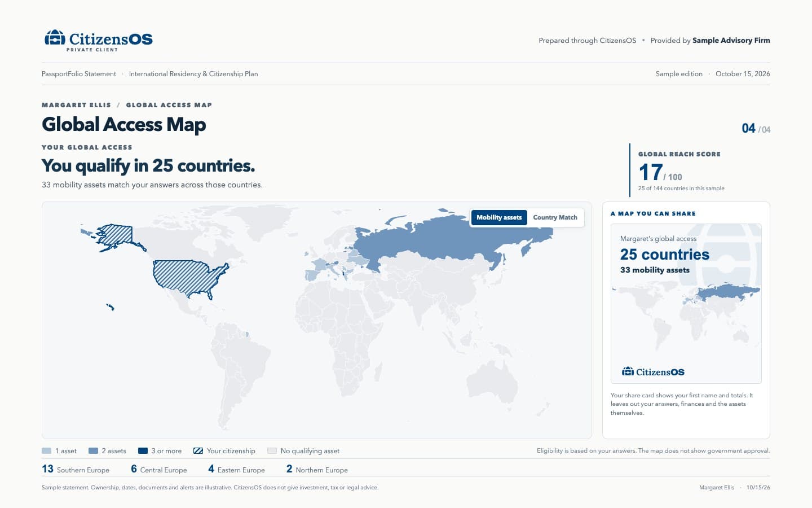Click the Hawaii islands on the map
Viewport: 812px width, 508px height.
(x=110, y=306)
